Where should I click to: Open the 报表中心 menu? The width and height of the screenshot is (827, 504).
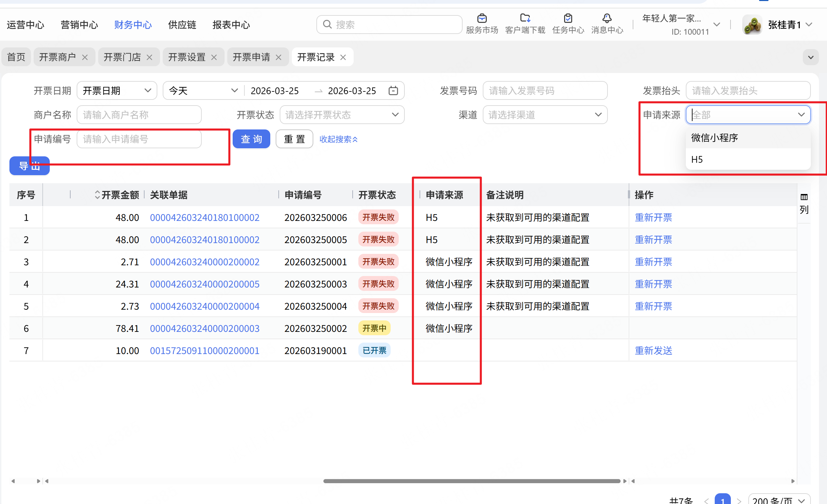pos(231,25)
